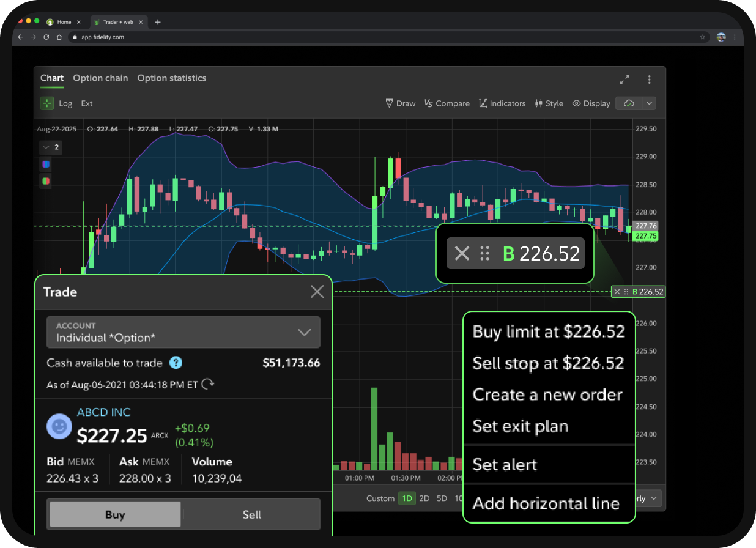Expand the chart to full size
This screenshot has width=756, height=548.
tap(624, 80)
